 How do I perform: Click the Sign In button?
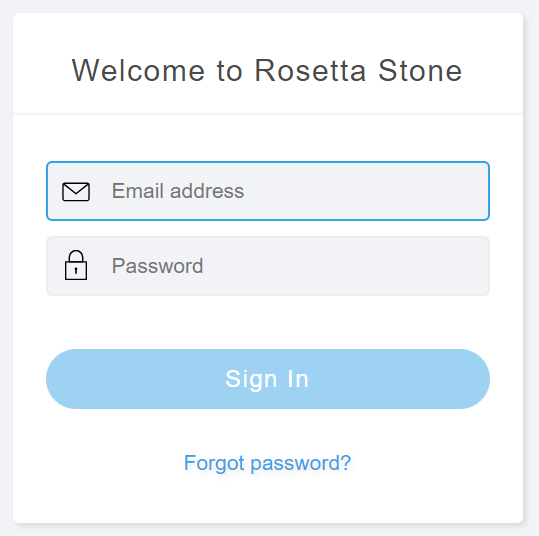(268, 379)
